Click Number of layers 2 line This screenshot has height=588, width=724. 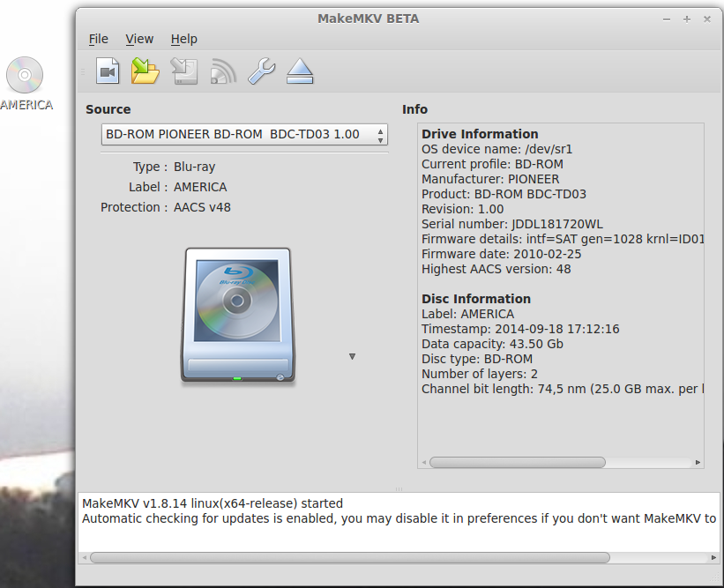pyautogui.click(x=479, y=374)
